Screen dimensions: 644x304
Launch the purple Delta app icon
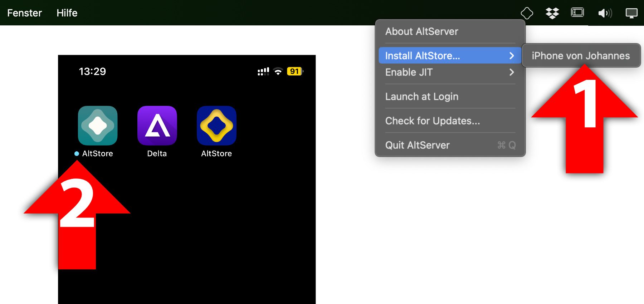coord(157,126)
